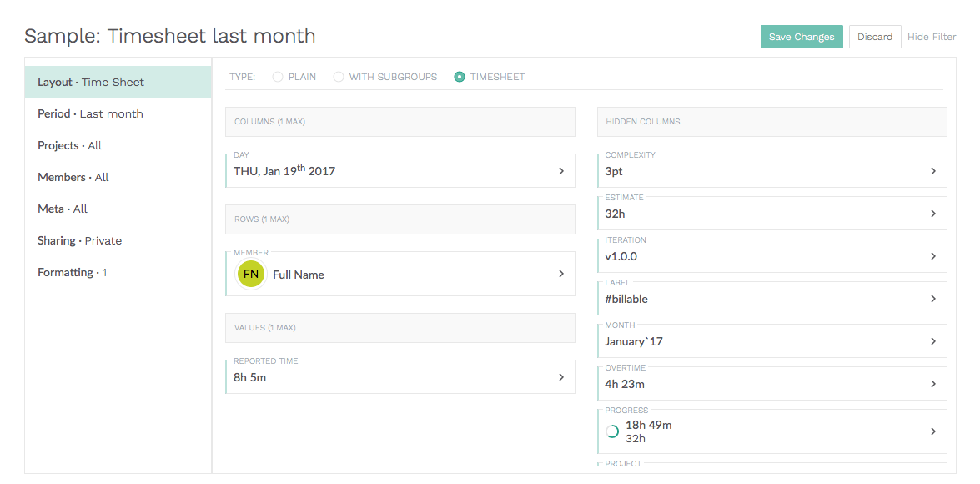The width and height of the screenshot is (980, 484).
Task: Click the circular progress indicator icon
Action: click(x=611, y=431)
